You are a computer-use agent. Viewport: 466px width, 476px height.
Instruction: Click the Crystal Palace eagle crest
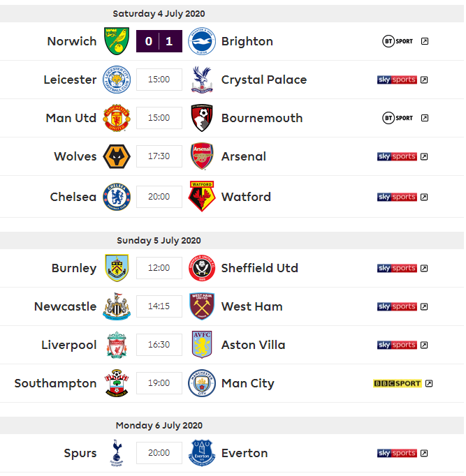click(202, 80)
